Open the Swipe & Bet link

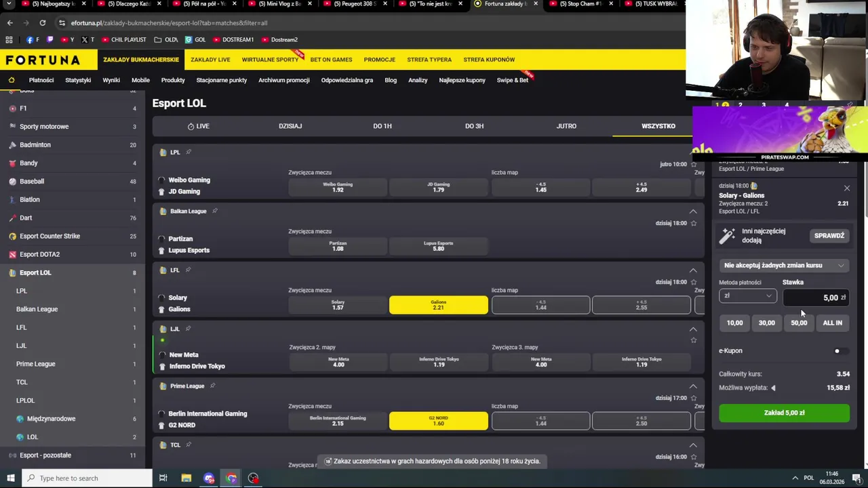[x=513, y=80]
